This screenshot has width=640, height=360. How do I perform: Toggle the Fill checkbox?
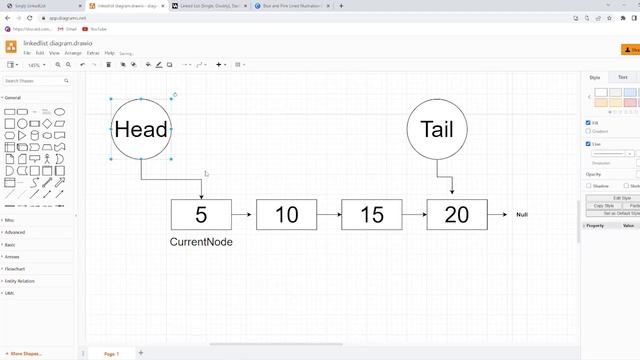[588, 122]
